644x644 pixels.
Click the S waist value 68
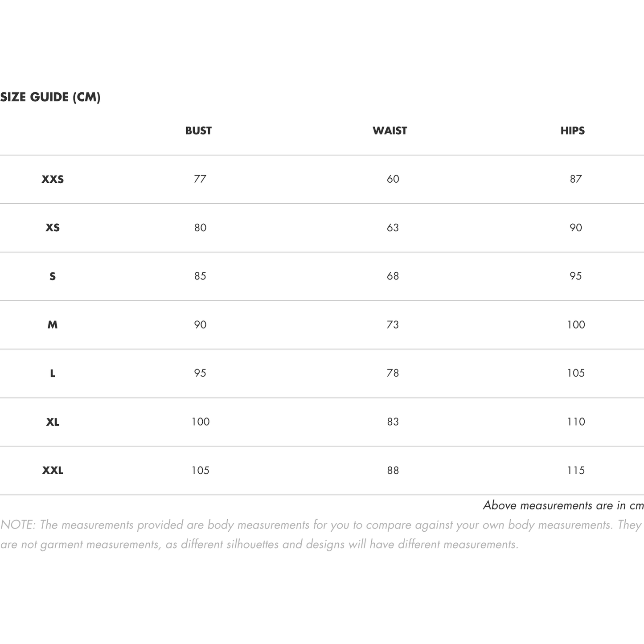(x=393, y=276)
